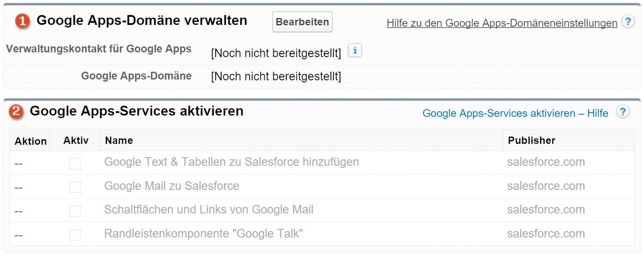Enable Aktiv checkbox for Schaltflächen und Links

click(x=75, y=211)
